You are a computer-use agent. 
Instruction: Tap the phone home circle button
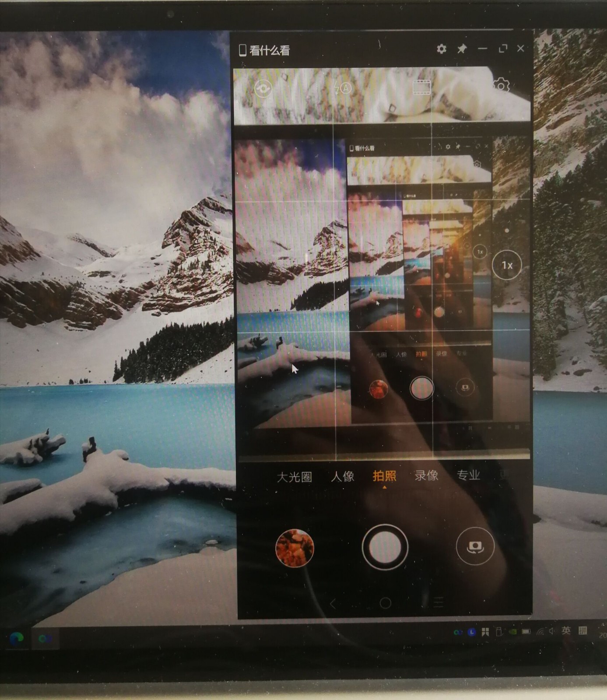386,603
